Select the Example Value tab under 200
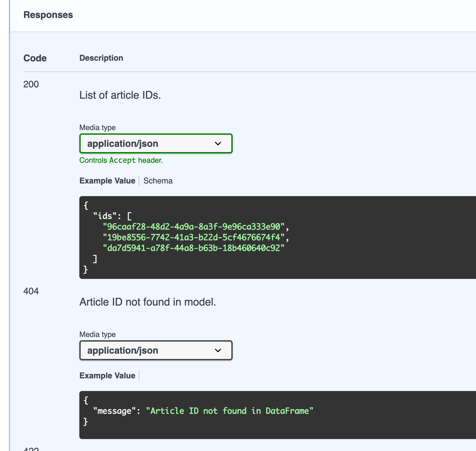 [107, 181]
